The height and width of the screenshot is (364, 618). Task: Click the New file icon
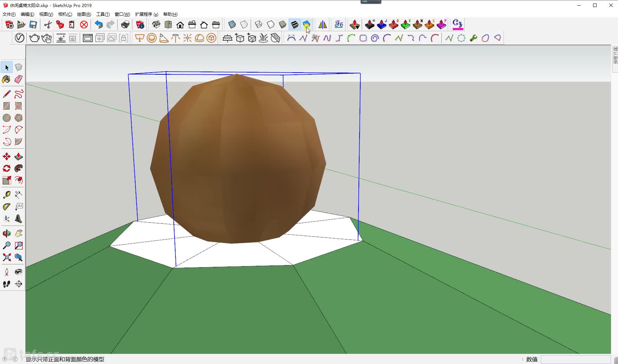click(x=9, y=25)
